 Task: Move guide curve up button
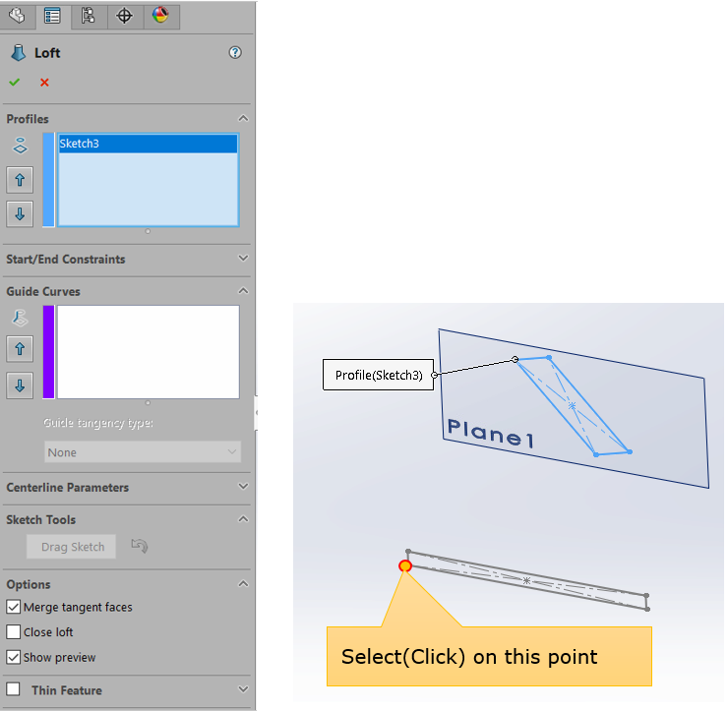click(x=20, y=348)
